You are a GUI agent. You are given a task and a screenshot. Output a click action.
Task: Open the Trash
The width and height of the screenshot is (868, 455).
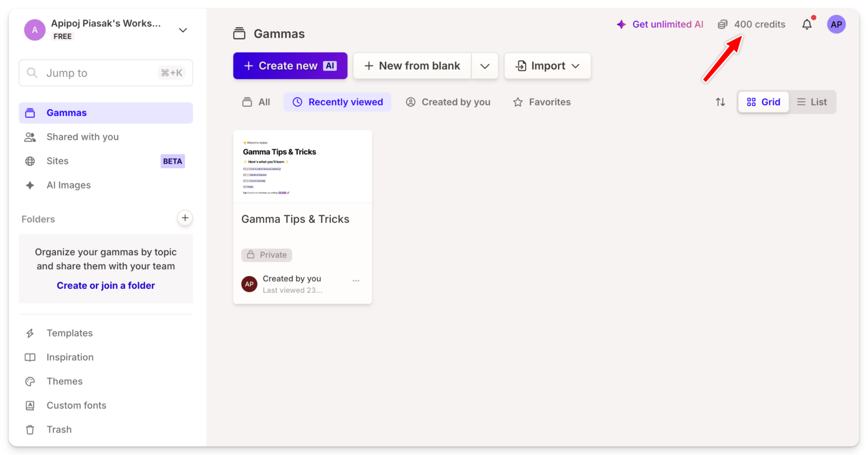click(59, 429)
